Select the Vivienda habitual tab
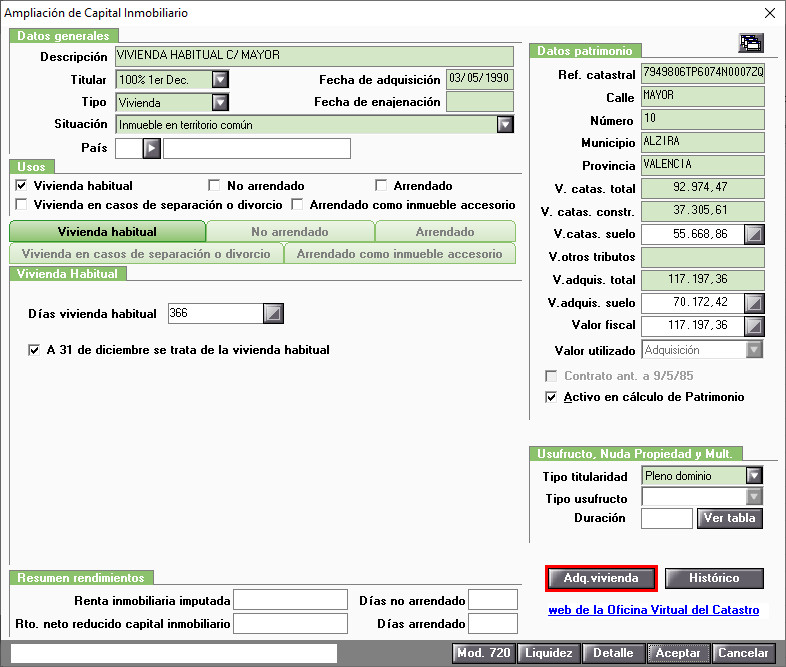786x667 pixels. coord(107,232)
